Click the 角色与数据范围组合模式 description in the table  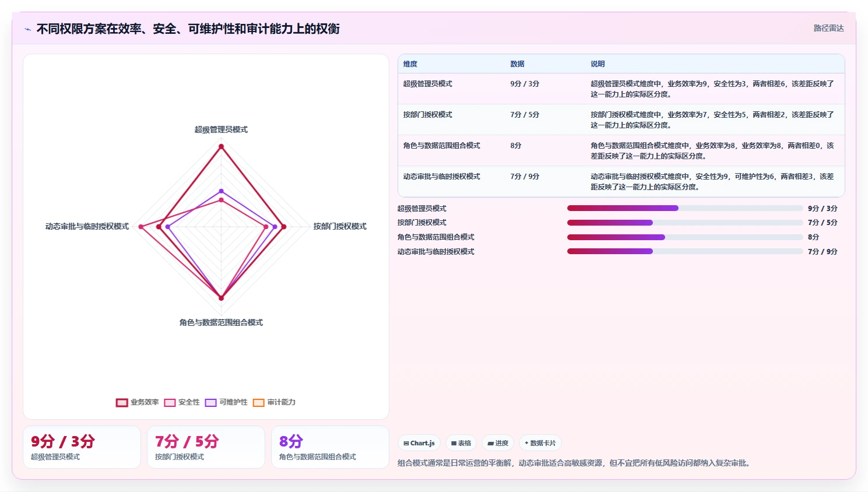[712, 150]
